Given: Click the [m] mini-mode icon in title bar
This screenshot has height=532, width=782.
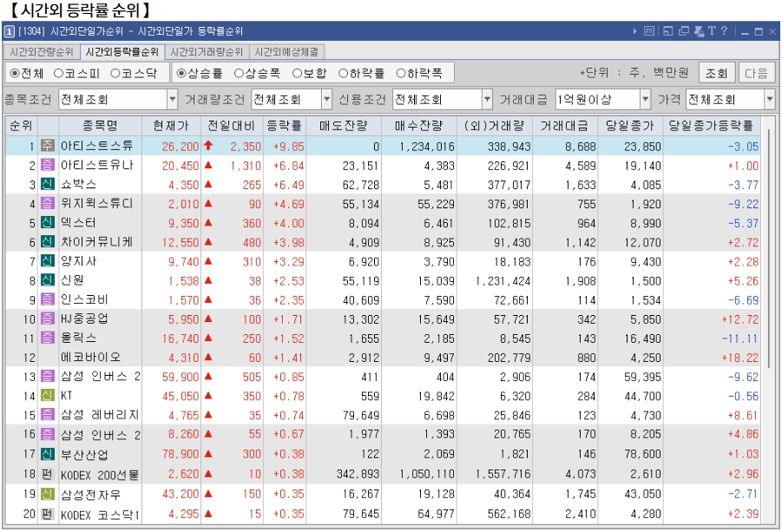Looking at the screenshot, I should (x=650, y=30).
